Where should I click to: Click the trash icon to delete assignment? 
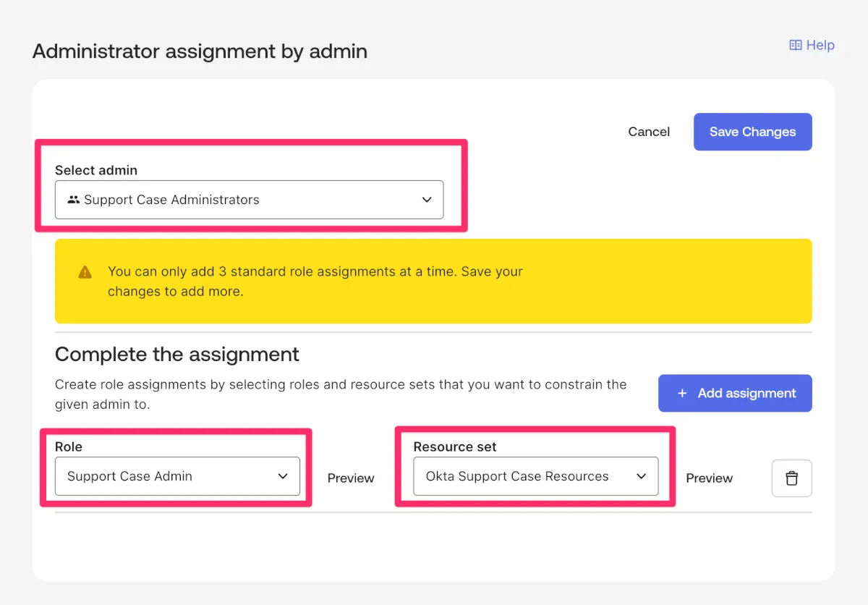791,478
